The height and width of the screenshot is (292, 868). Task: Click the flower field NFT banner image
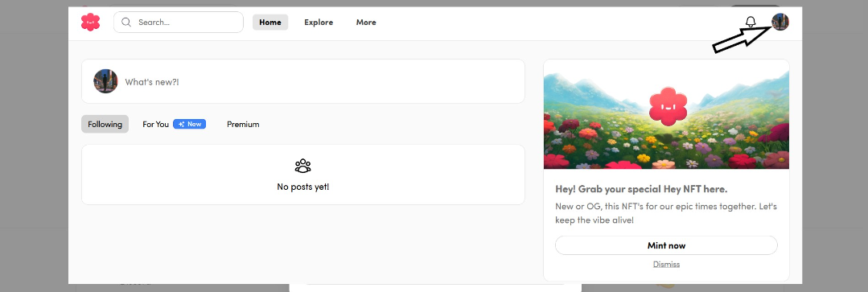coord(666,114)
